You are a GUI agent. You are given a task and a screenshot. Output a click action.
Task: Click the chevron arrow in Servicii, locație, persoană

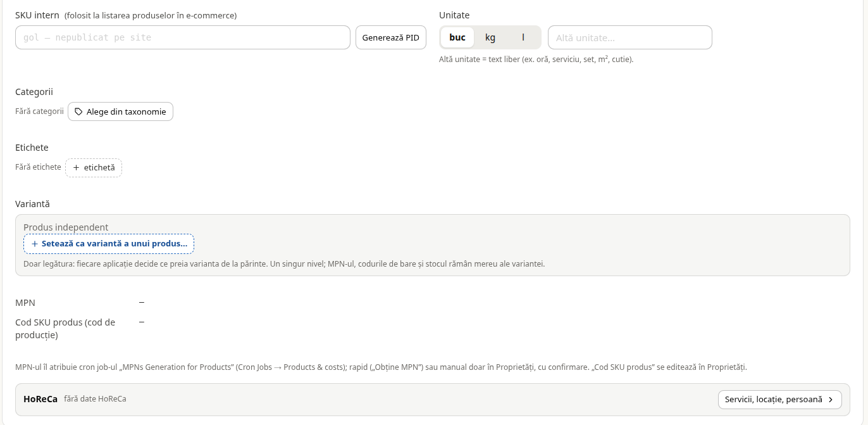[x=831, y=400]
